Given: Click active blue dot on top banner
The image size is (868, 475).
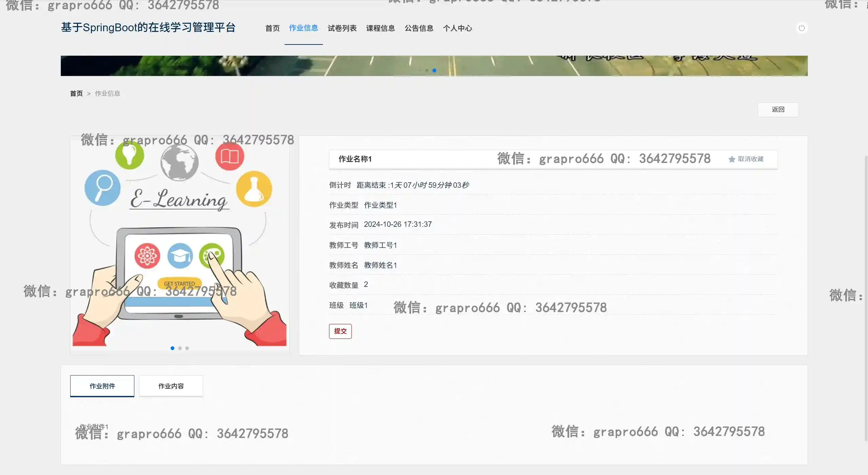Looking at the screenshot, I should coord(434,70).
